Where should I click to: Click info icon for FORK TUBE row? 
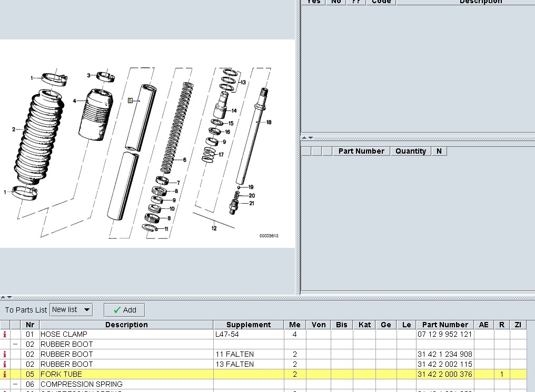tap(5, 375)
